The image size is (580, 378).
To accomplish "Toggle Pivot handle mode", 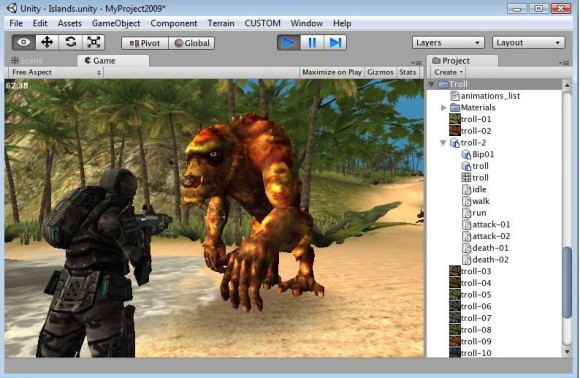I will (145, 43).
